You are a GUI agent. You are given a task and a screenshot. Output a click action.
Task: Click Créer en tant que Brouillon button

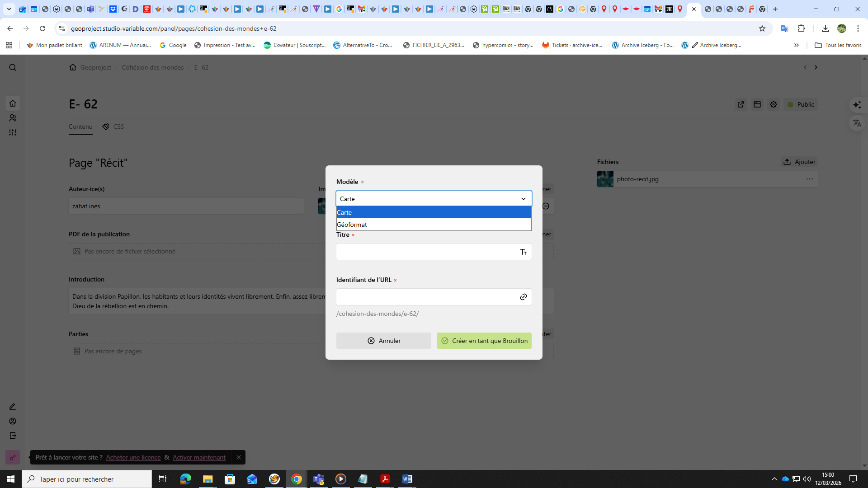tap(484, 341)
